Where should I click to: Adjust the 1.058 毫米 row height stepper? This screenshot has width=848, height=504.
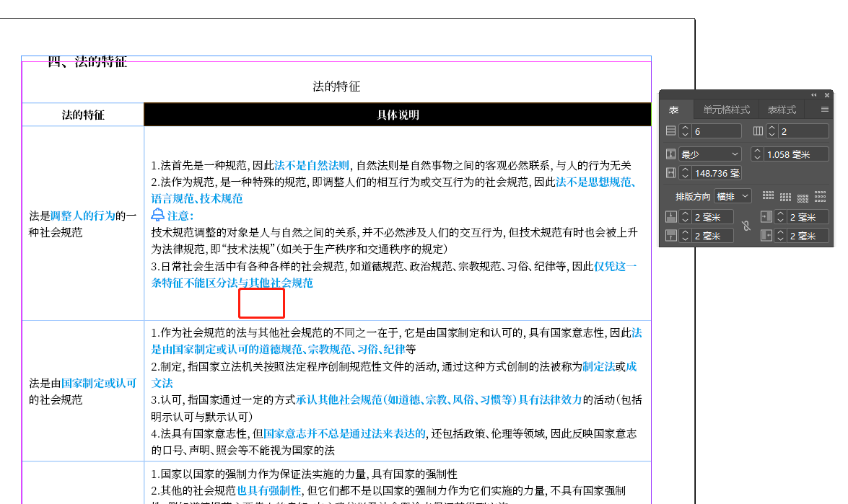[x=757, y=154]
